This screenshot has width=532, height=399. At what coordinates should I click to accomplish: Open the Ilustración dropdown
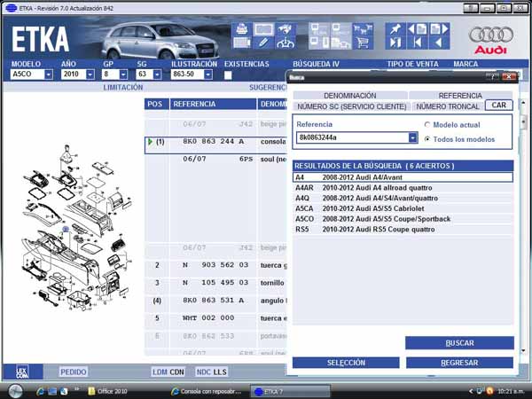(208, 74)
